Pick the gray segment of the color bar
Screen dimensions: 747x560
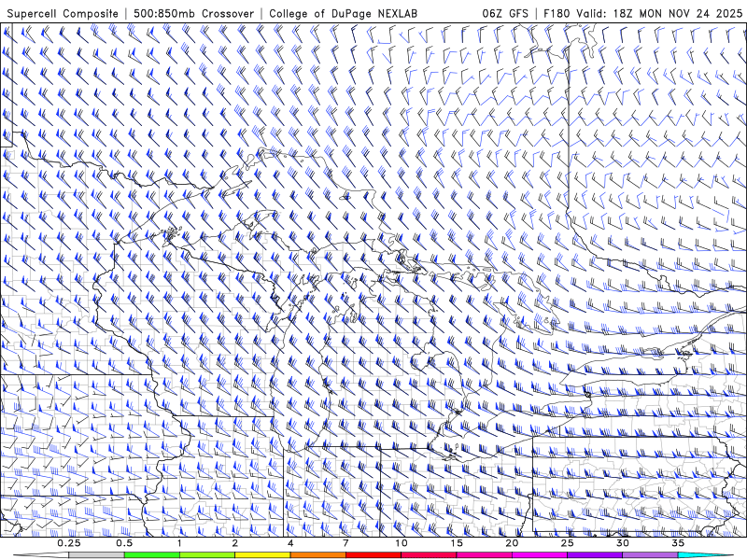pyautogui.click(x=97, y=555)
